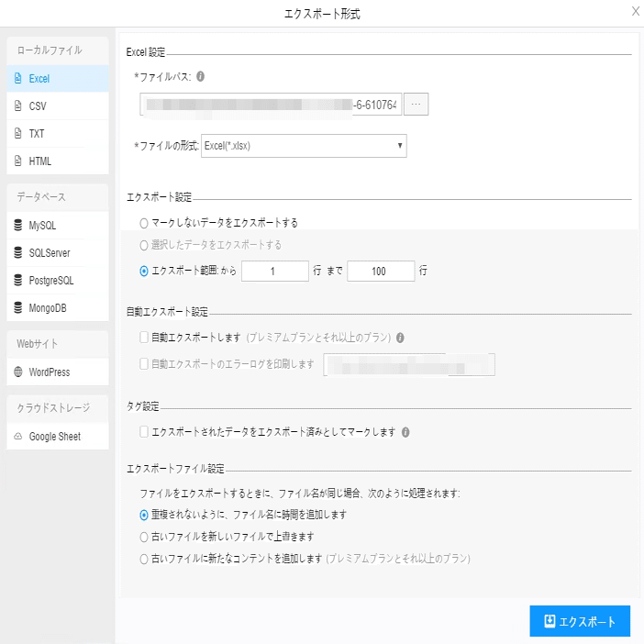The height and width of the screenshot is (644, 644).
Task: Choose ファイル名に時間を追加 radio option
Action: coord(143,515)
